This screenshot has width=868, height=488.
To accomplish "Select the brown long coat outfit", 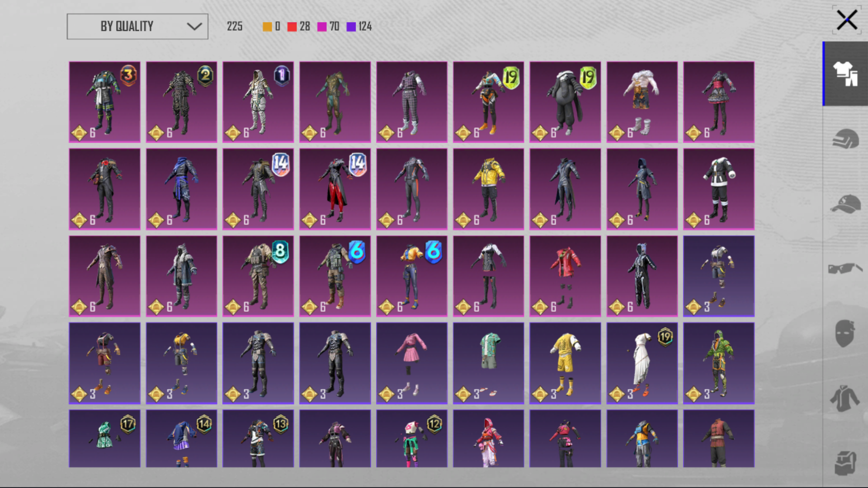I will (x=104, y=276).
